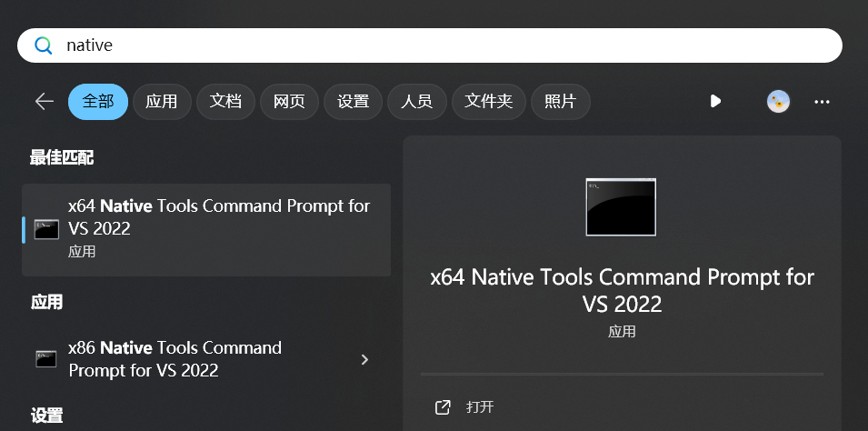Switch to the 照片 filter tab
868x431 pixels.
click(x=560, y=101)
